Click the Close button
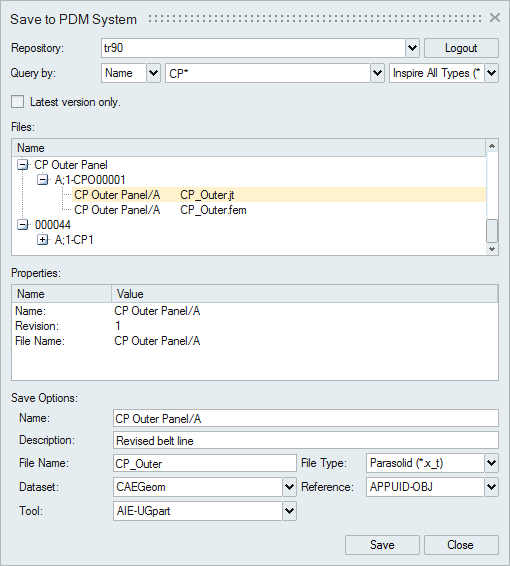 tap(461, 545)
